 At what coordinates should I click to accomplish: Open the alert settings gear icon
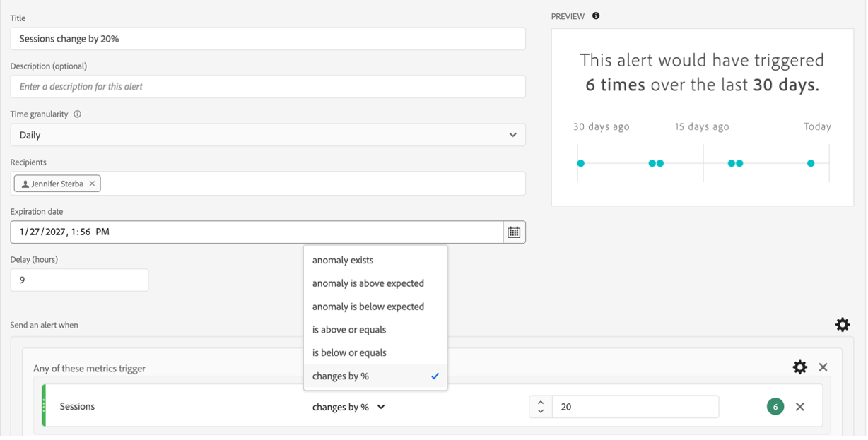pos(842,324)
